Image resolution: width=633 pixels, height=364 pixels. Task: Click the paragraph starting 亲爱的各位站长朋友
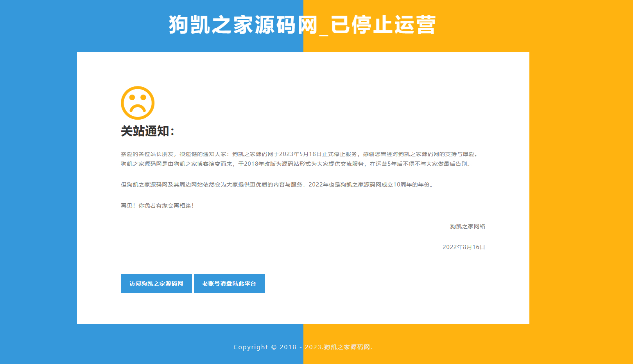click(x=300, y=154)
